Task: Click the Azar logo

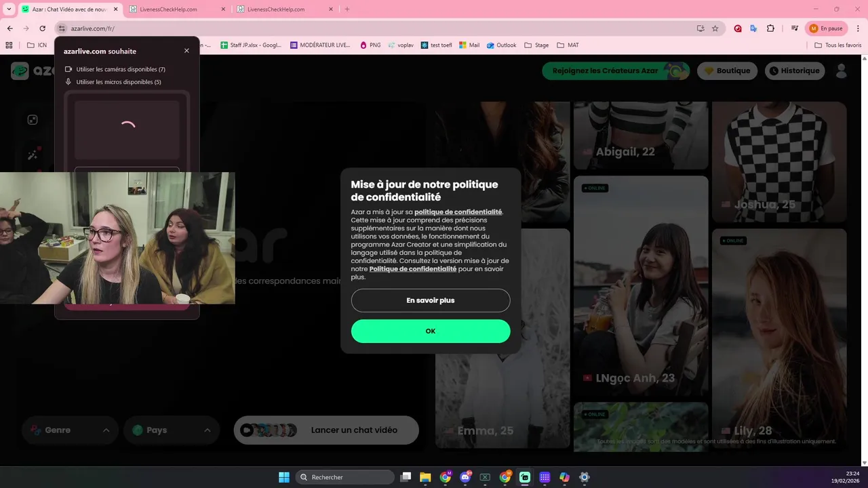Action: [34, 70]
